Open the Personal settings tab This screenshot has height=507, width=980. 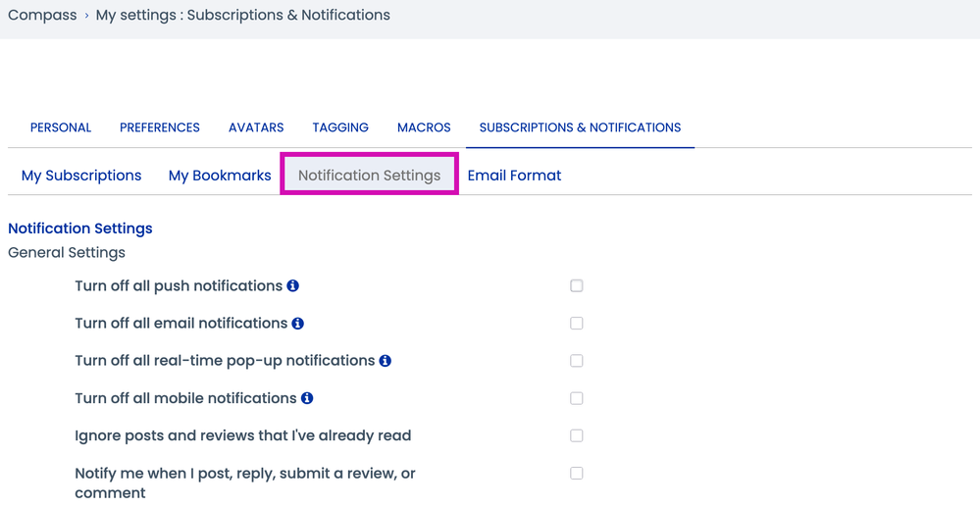point(61,127)
